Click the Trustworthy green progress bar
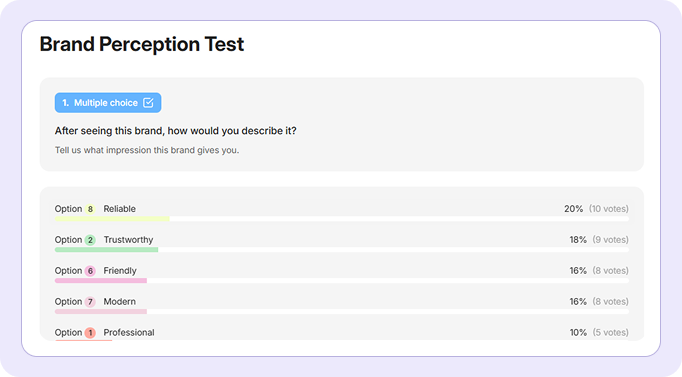 click(107, 250)
